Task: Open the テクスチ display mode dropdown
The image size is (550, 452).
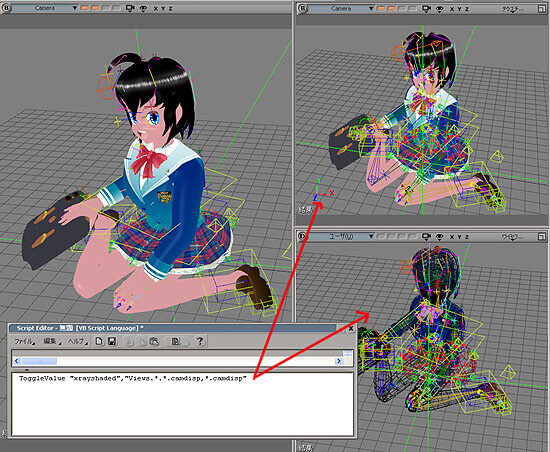Action: coord(513,9)
